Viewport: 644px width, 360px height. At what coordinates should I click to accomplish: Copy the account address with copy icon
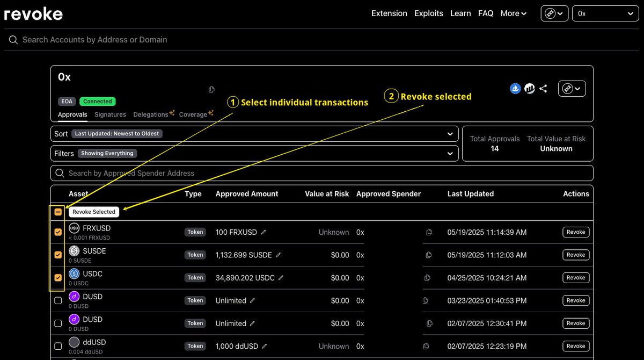(211, 89)
